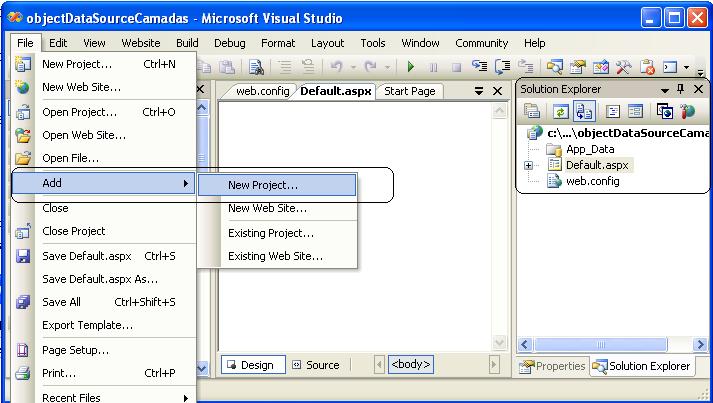
Task: Toggle the Nest Related Files icon
Action: pyautogui.click(x=584, y=111)
